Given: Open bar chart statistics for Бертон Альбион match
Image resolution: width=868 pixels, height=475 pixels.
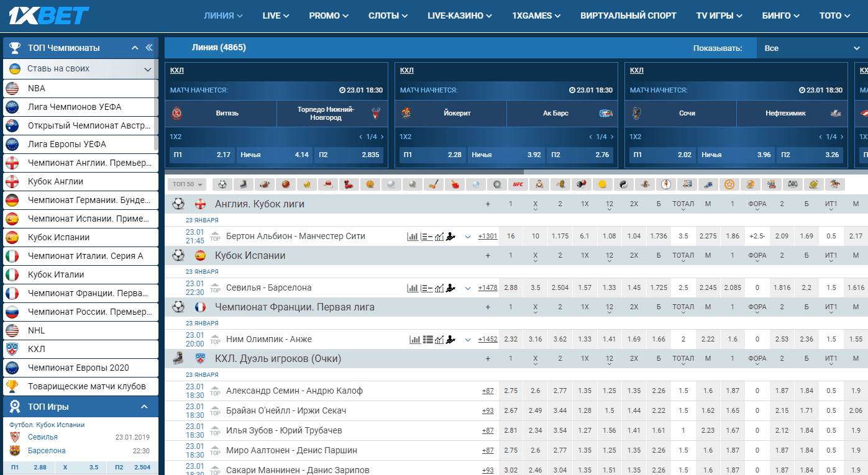Looking at the screenshot, I should point(413,237).
